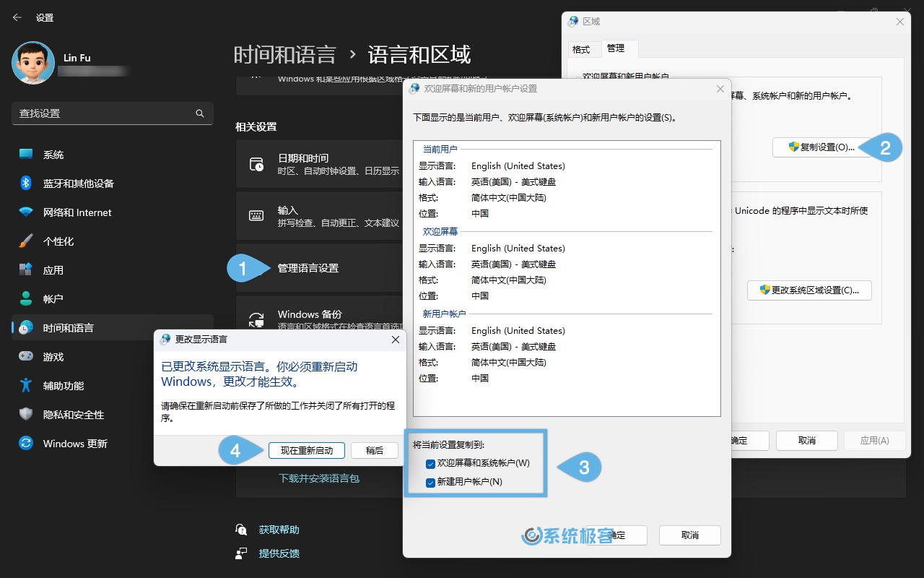This screenshot has height=578, width=924.
Task: Open 获取帮助 link
Action: point(279,530)
